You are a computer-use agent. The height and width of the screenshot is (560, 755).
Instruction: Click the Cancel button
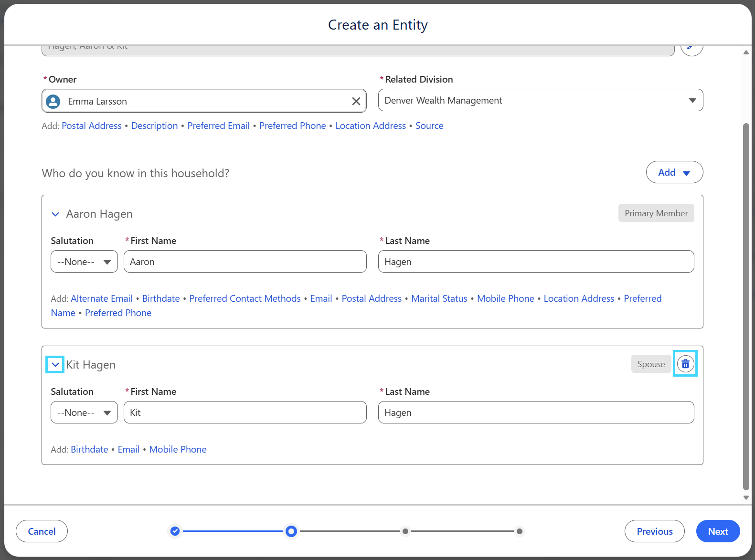(x=42, y=531)
